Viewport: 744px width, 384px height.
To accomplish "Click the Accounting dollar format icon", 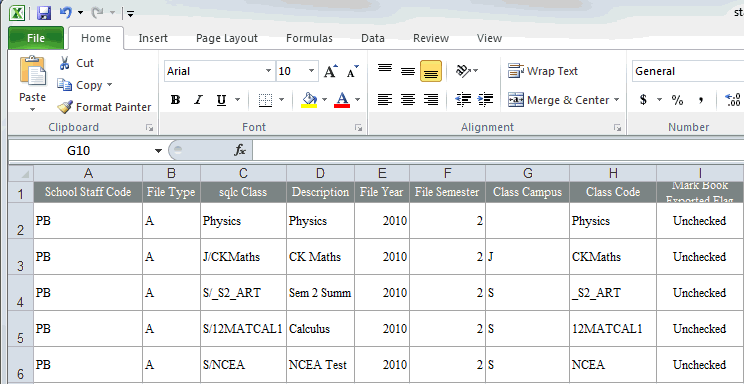I will 643,100.
